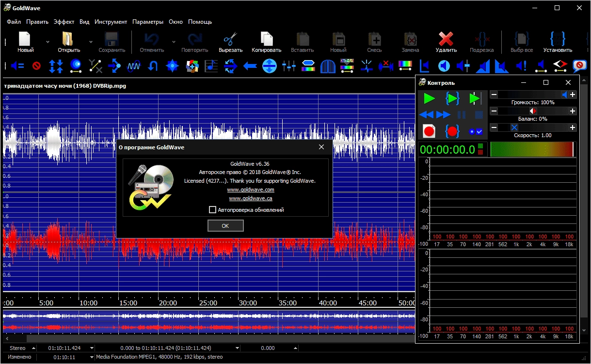Click the Скорость speed slider X handle
Viewport: 591px width, 364px height.
(514, 127)
